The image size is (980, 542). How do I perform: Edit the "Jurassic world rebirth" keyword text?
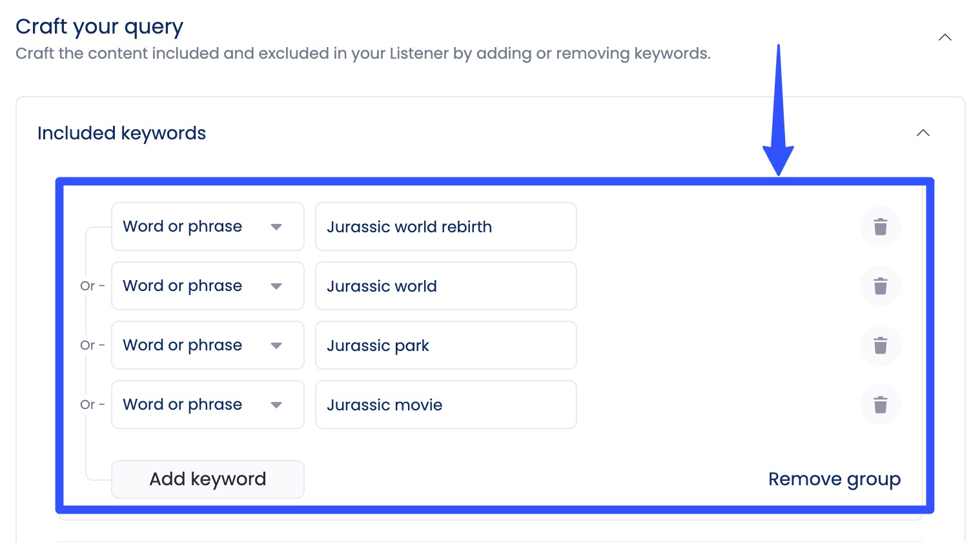[445, 226]
